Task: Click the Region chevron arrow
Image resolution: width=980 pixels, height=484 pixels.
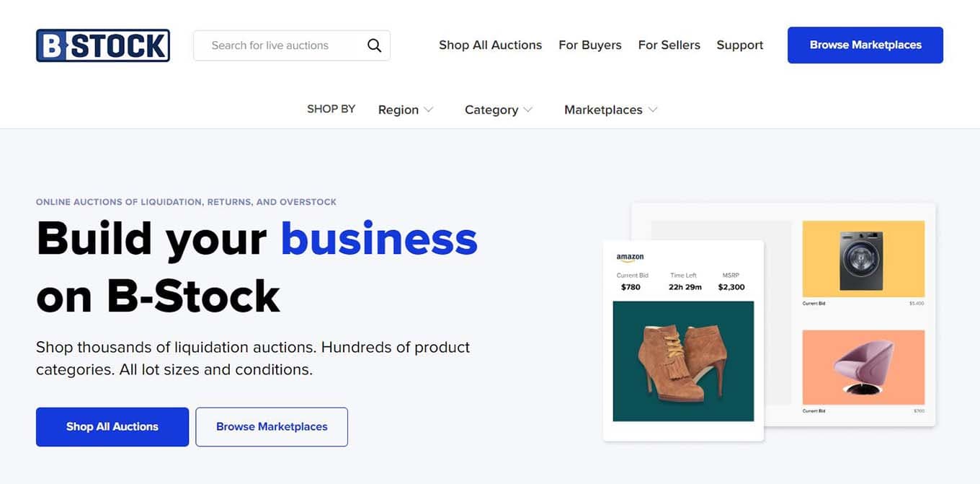Action: (429, 110)
